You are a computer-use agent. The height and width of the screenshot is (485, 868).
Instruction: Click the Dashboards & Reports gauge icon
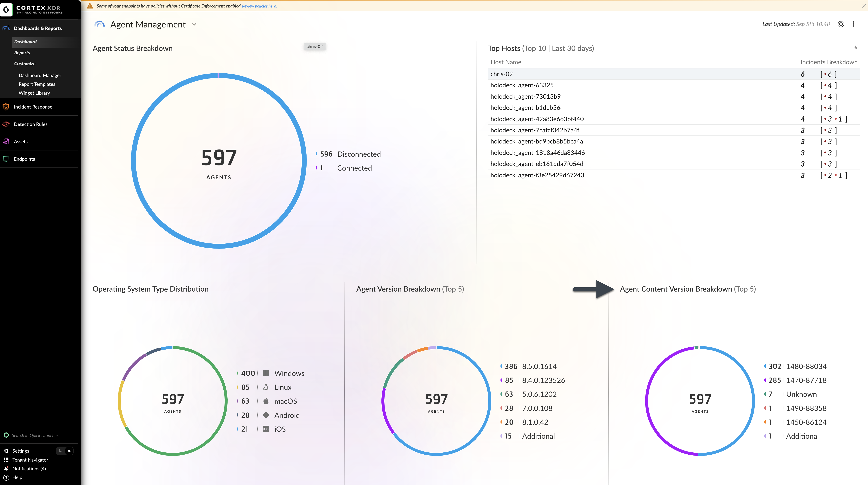click(6, 28)
